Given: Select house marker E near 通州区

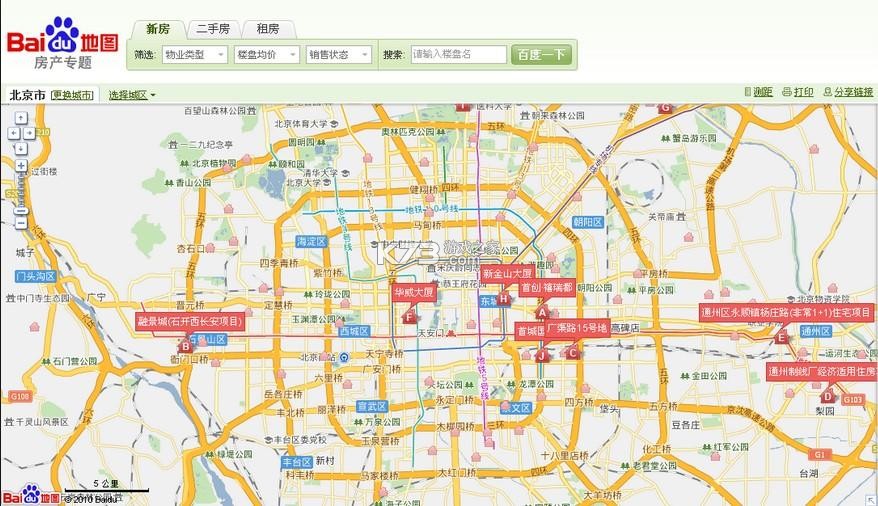Looking at the screenshot, I should click(781, 337).
